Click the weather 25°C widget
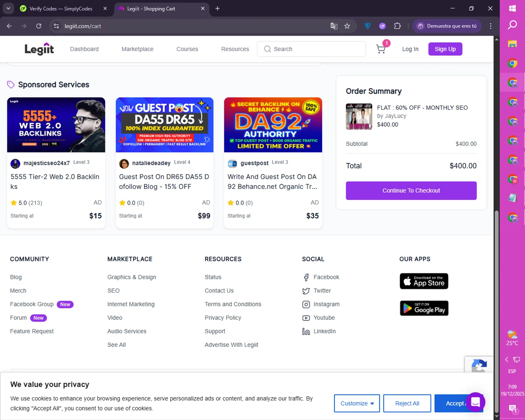This screenshot has width=525, height=420. pos(512,338)
